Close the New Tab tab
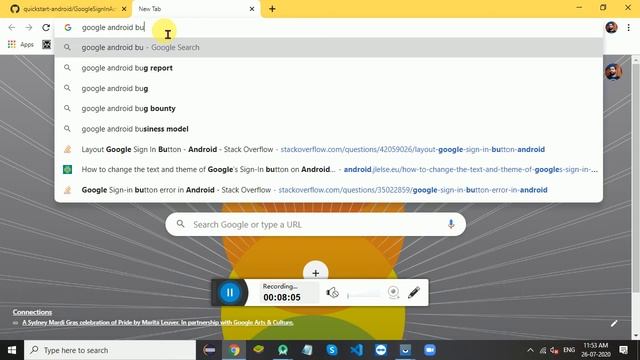The width and height of the screenshot is (640, 360). (x=252, y=9)
